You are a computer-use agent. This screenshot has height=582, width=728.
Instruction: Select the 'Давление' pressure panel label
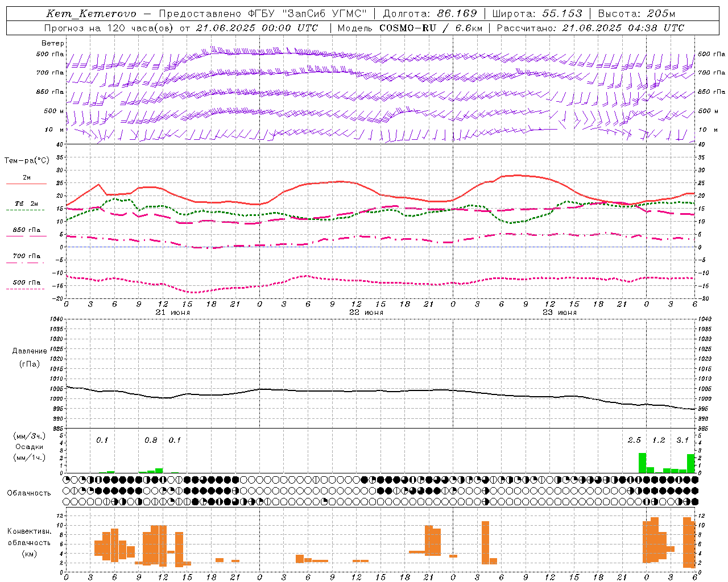(x=30, y=351)
